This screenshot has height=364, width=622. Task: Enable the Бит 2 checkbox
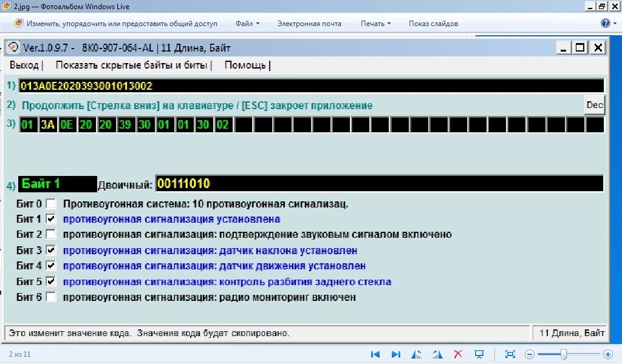tap(51, 234)
